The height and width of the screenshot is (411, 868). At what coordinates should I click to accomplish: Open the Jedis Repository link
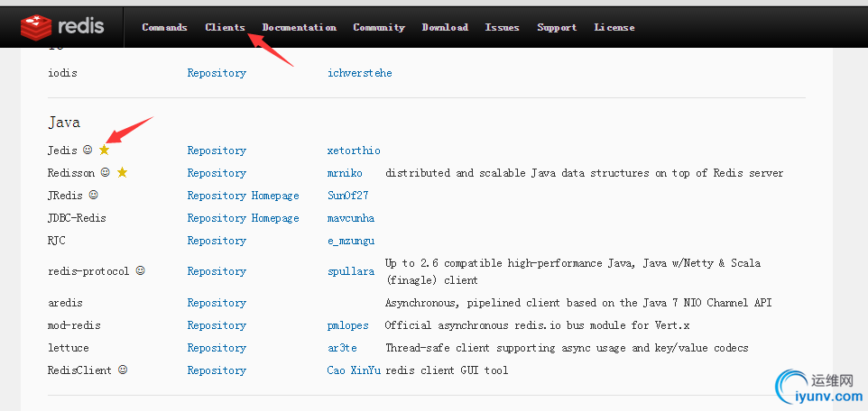click(217, 151)
